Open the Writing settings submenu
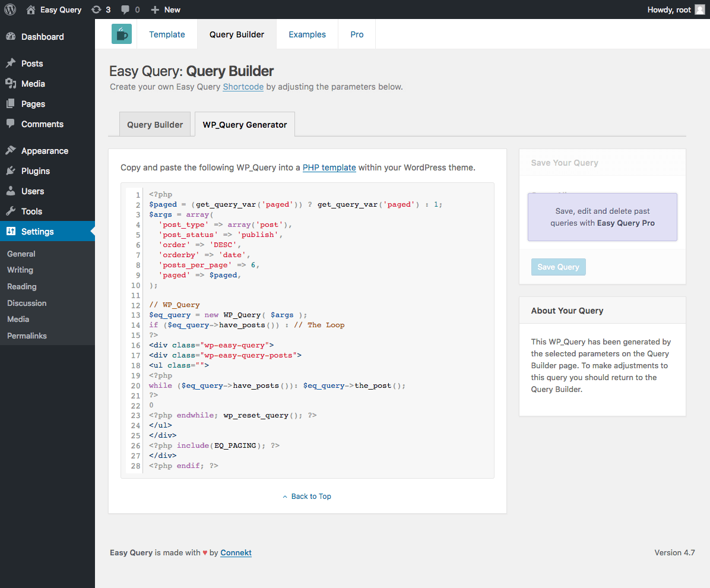 pos(20,270)
